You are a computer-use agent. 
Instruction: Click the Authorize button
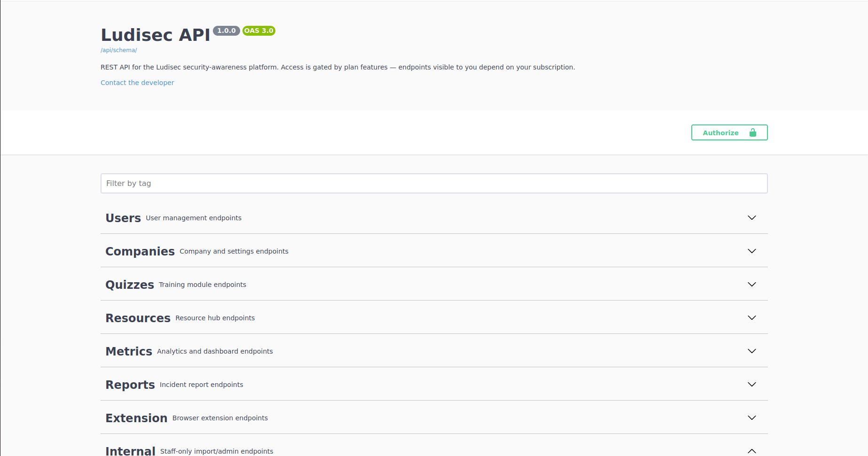pyautogui.click(x=729, y=132)
